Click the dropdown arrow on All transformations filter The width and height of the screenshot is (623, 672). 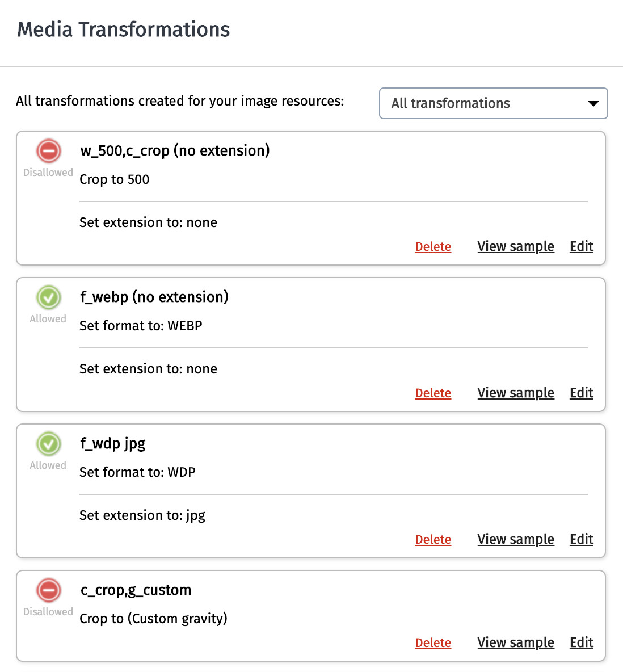[593, 103]
